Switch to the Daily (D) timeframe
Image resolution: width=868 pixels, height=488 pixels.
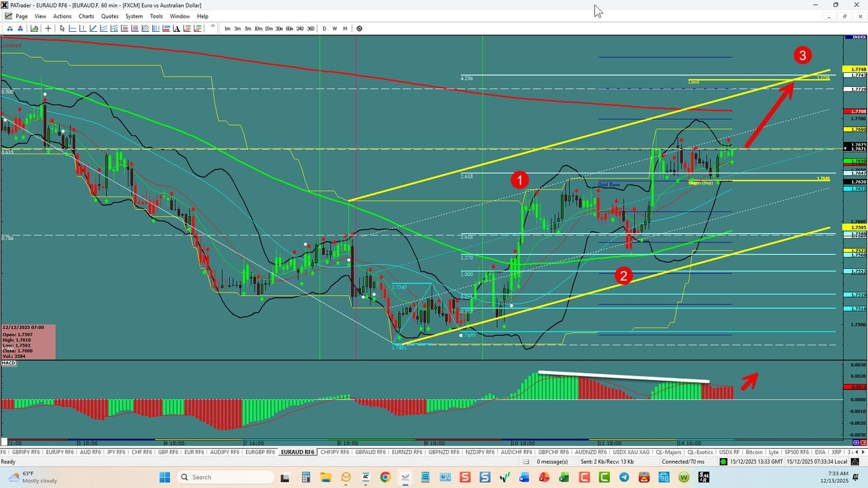(x=324, y=28)
